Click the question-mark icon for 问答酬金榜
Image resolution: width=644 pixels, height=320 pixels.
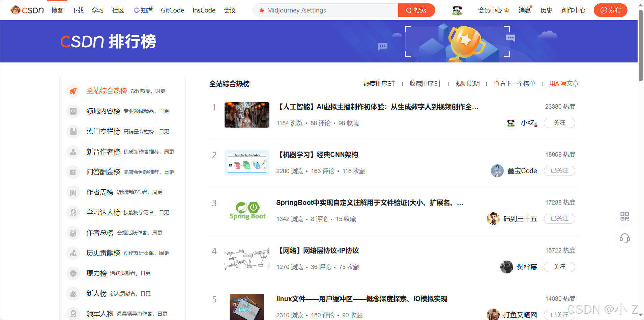click(x=73, y=172)
